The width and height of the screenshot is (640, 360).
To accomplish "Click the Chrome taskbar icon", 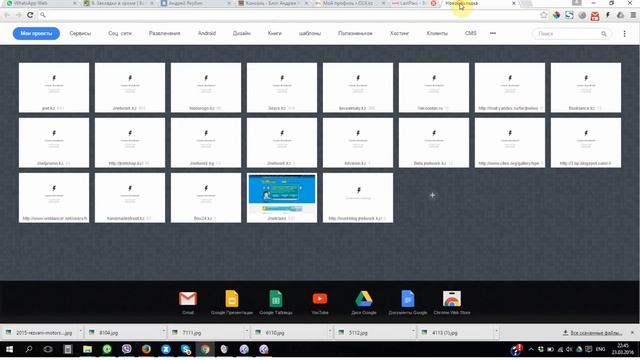I will point(205,349).
